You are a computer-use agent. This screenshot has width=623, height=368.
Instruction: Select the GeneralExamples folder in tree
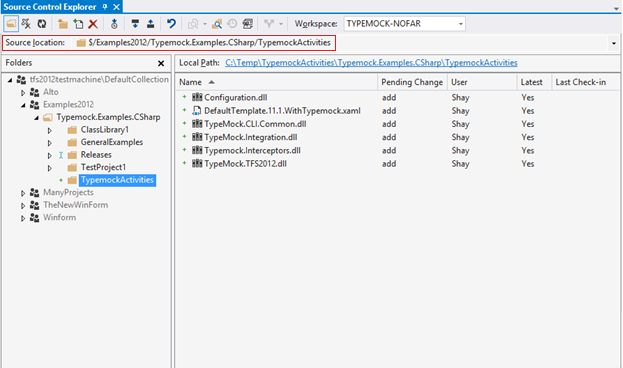112,142
